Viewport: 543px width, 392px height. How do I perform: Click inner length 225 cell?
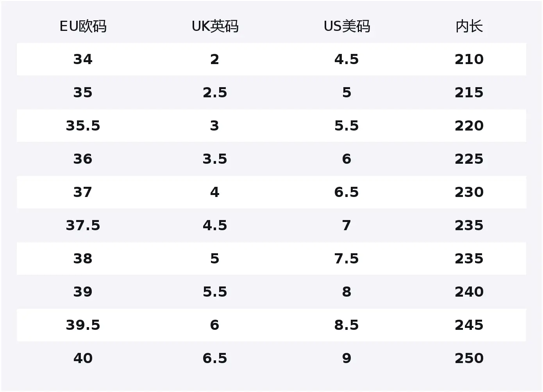click(469, 159)
